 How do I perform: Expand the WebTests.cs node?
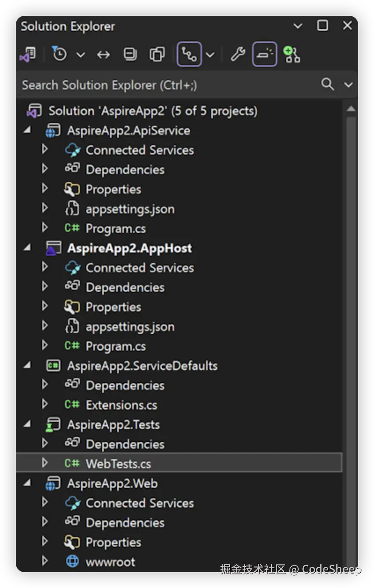coord(44,463)
